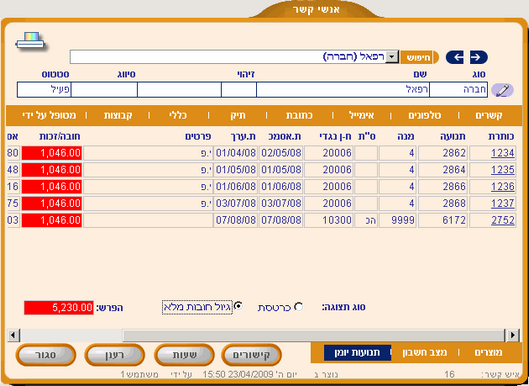Open the contact search dropdown arrow

pyautogui.click(x=392, y=57)
